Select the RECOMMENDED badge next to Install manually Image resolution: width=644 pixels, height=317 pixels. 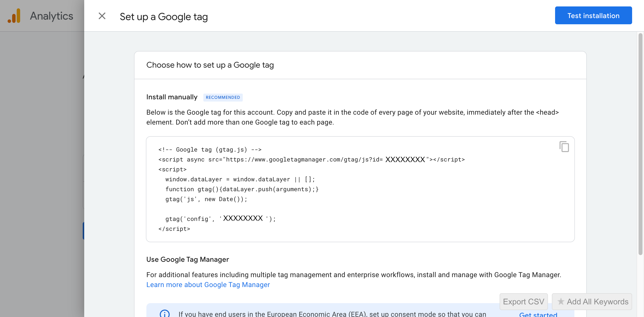click(223, 97)
